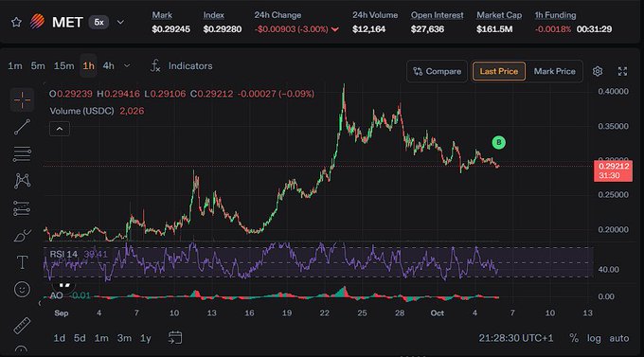Click the AO indicator label

click(56, 295)
